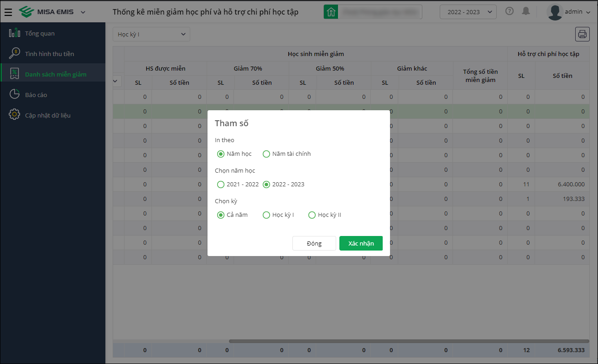
Task: Select the Học kỳ I radio button
Action: point(266,215)
